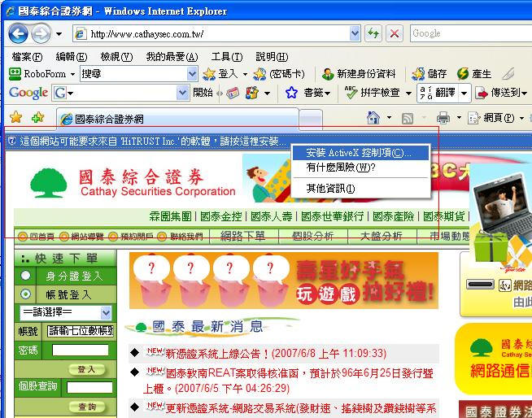Click the browser Back arrow button
Viewport: 532px width, 418px height.
pos(18,33)
